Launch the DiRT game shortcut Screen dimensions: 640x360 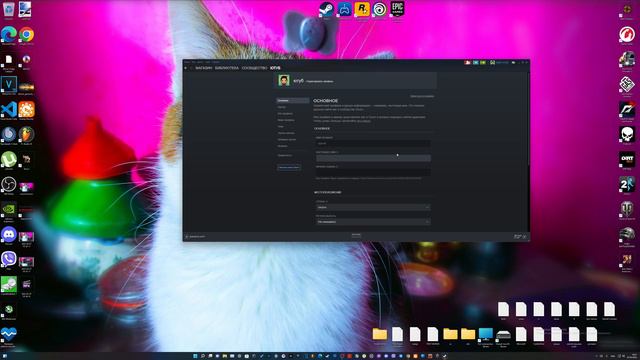pos(627,159)
